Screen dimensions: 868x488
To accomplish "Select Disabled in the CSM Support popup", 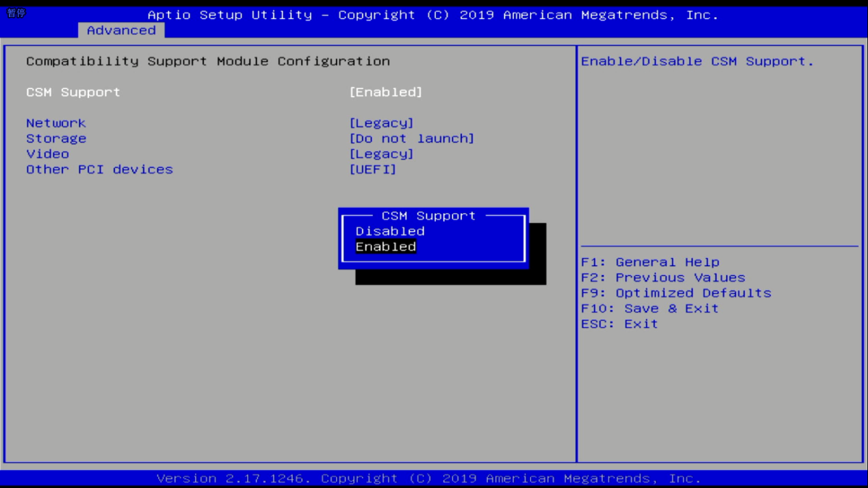I will [390, 231].
